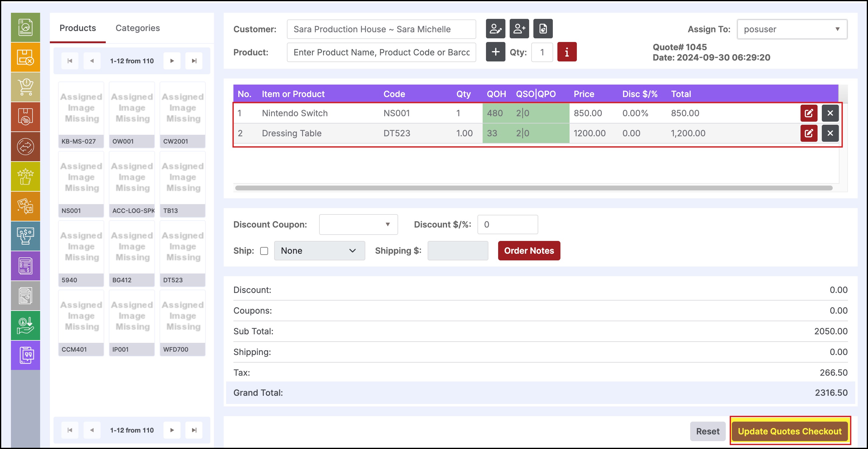Open the green report document sidebar icon

25,27
